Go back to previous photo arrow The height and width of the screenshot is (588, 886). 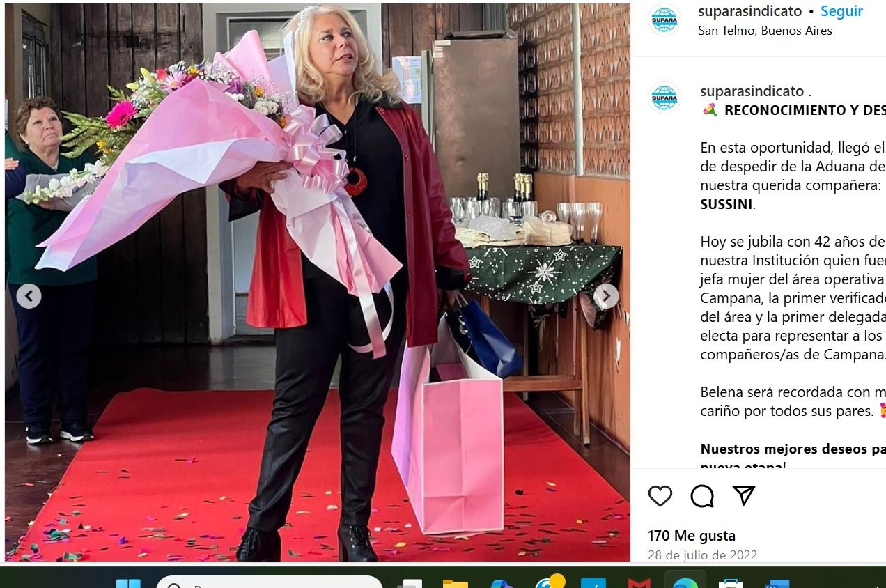29,296
